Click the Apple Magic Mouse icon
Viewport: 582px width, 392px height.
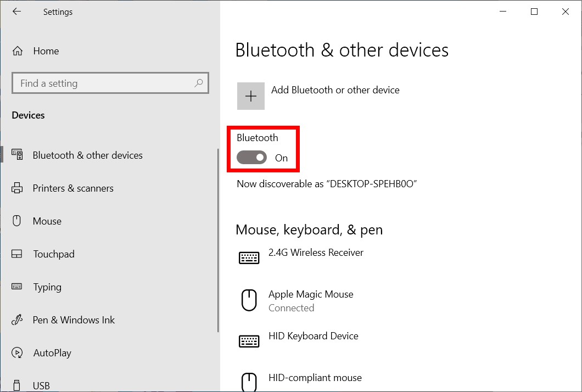(249, 300)
